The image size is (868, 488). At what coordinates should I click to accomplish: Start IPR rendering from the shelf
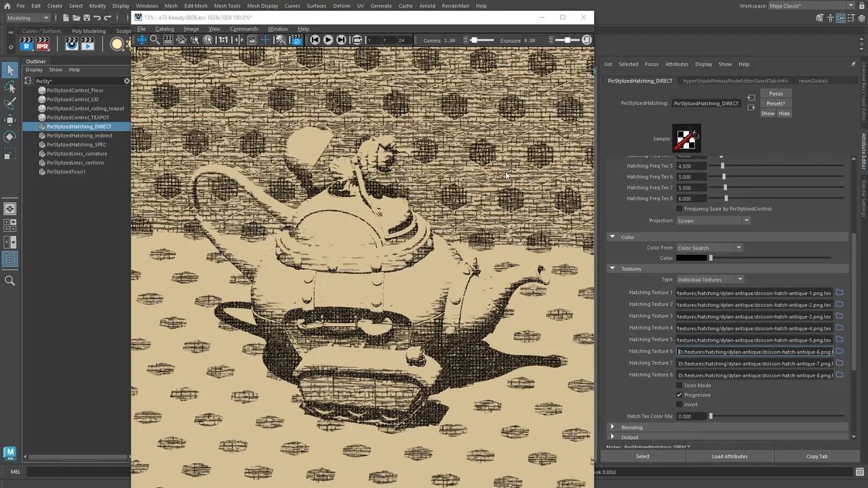[42, 44]
